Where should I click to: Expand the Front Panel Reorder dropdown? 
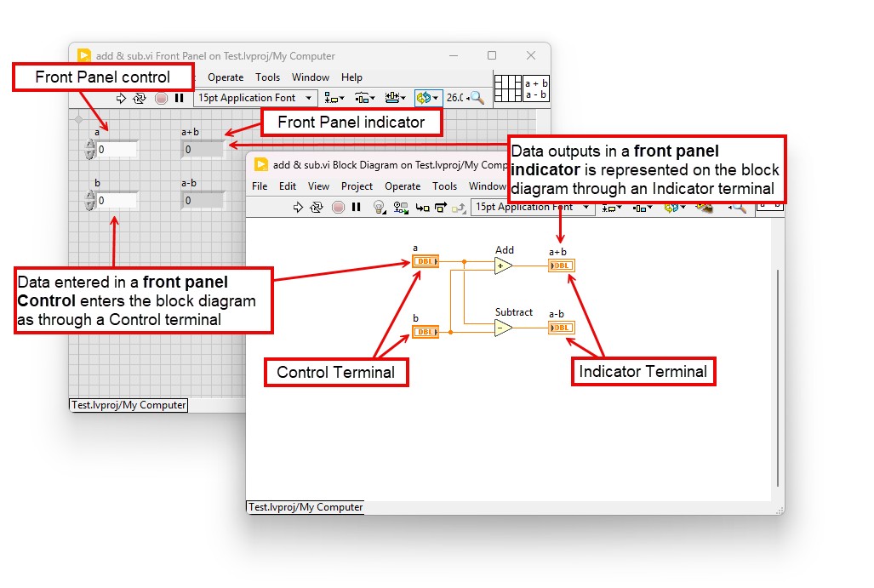coord(427,98)
